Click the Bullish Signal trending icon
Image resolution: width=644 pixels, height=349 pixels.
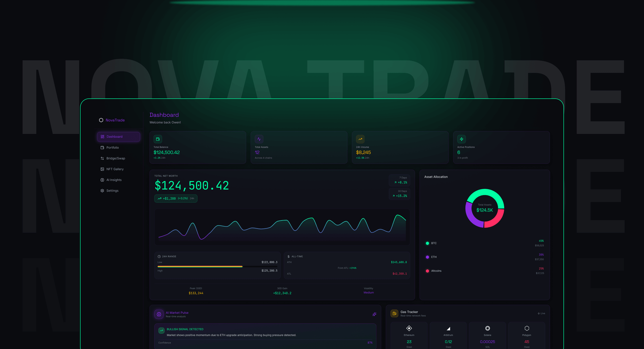[x=161, y=331]
